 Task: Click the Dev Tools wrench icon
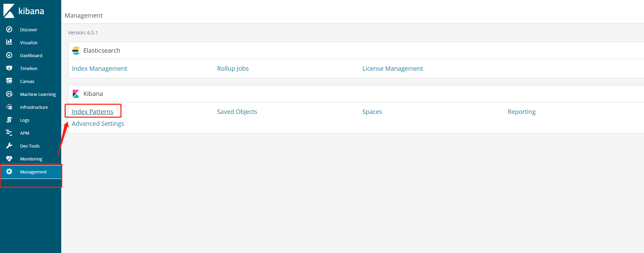point(9,146)
